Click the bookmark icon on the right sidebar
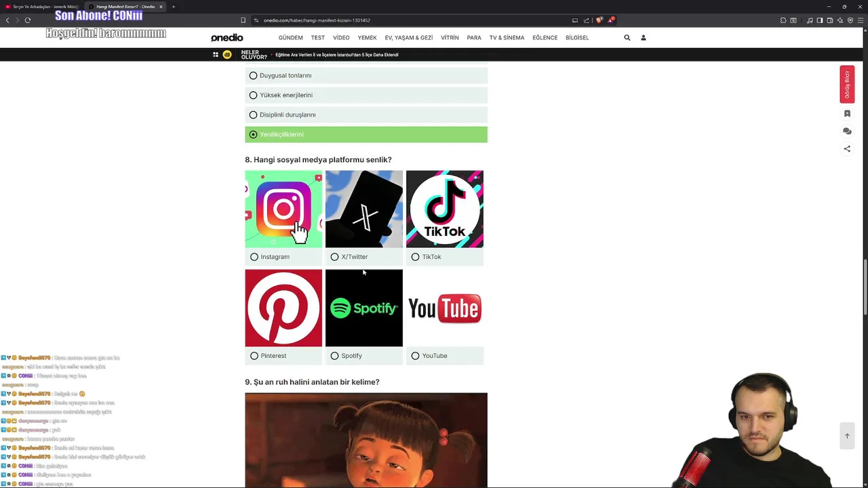Image resolution: width=868 pixels, height=488 pixels. (847, 114)
